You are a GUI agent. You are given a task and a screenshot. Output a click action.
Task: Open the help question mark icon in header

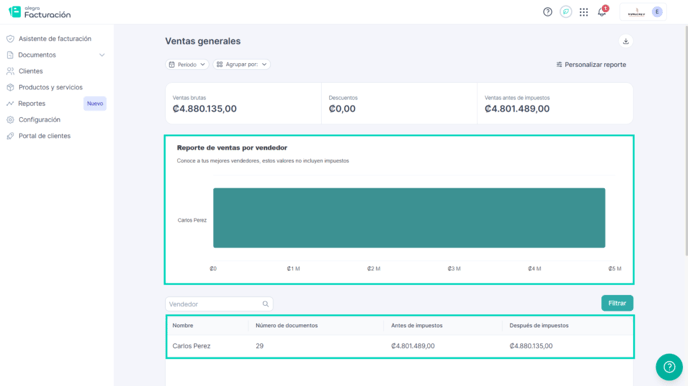[548, 12]
